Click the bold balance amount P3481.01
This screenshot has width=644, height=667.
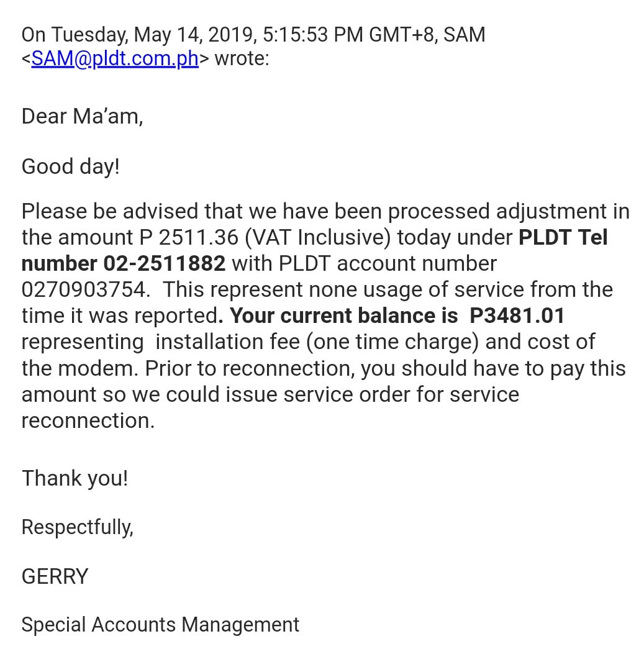517,315
